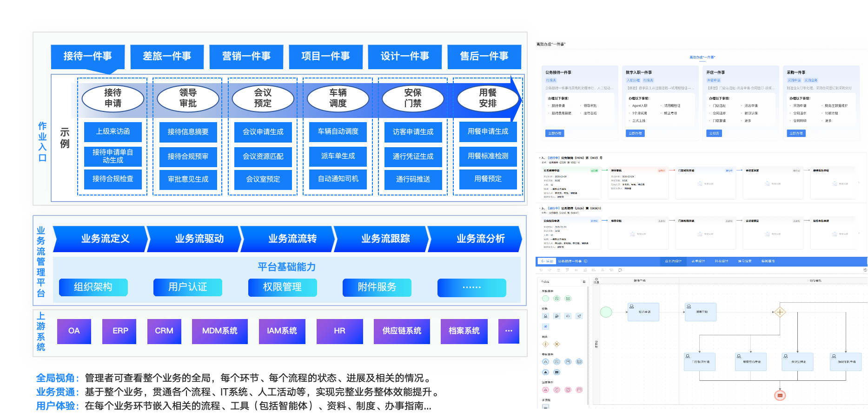Select the 接待申请 task node on canvas
The image size is (868, 417).
coord(643,312)
